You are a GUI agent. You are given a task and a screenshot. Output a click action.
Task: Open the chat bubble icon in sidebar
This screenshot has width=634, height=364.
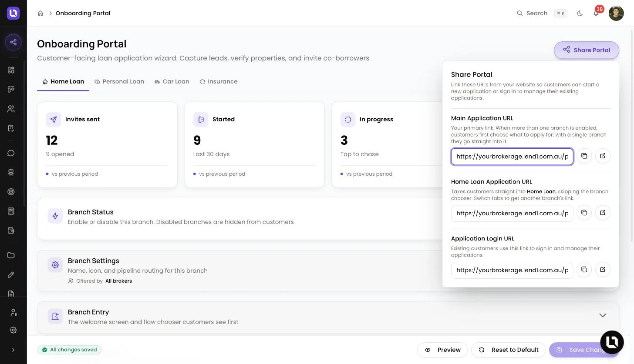click(11, 153)
